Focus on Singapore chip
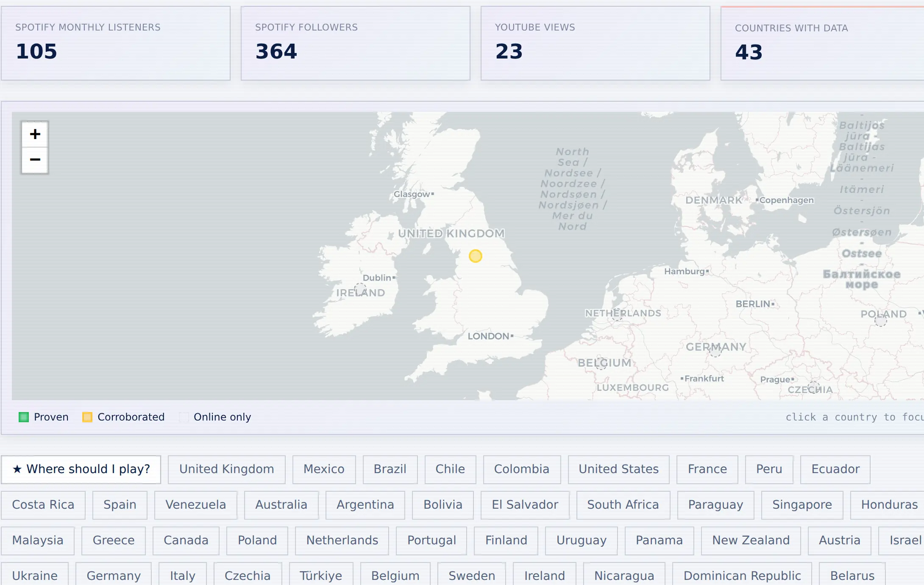Viewport: 924px width, 585px height. coord(802,505)
